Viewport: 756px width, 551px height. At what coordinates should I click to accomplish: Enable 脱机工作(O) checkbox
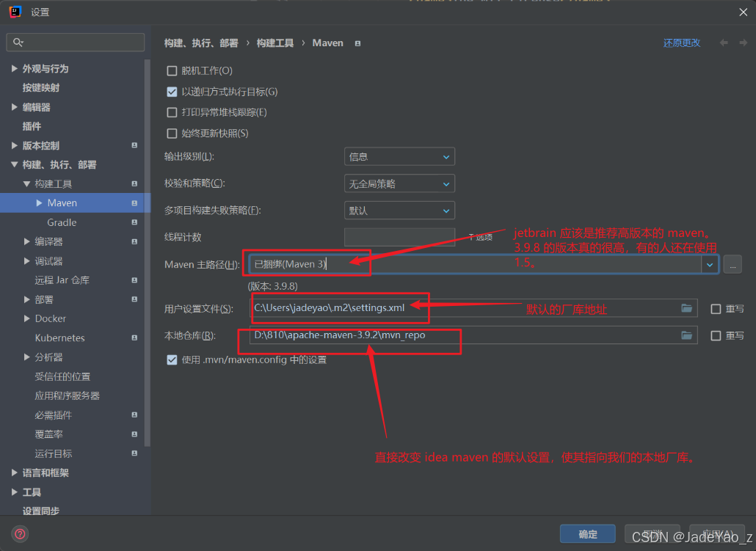[172, 71]
